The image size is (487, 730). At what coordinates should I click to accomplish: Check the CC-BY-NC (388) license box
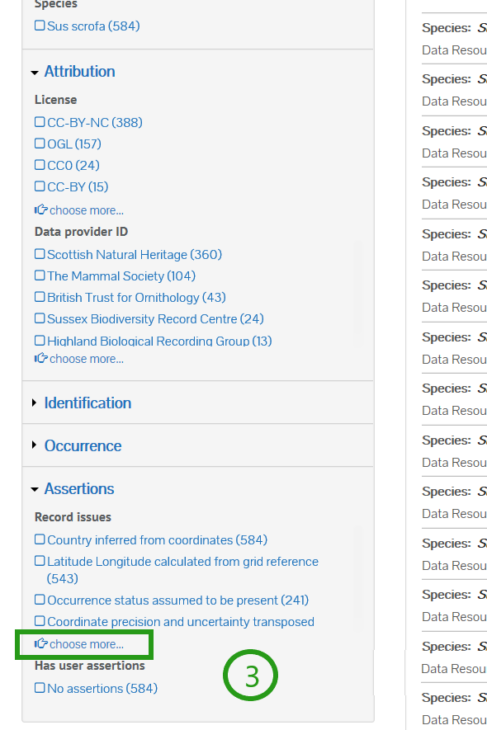pyautogui.click(x=40, y=122)
